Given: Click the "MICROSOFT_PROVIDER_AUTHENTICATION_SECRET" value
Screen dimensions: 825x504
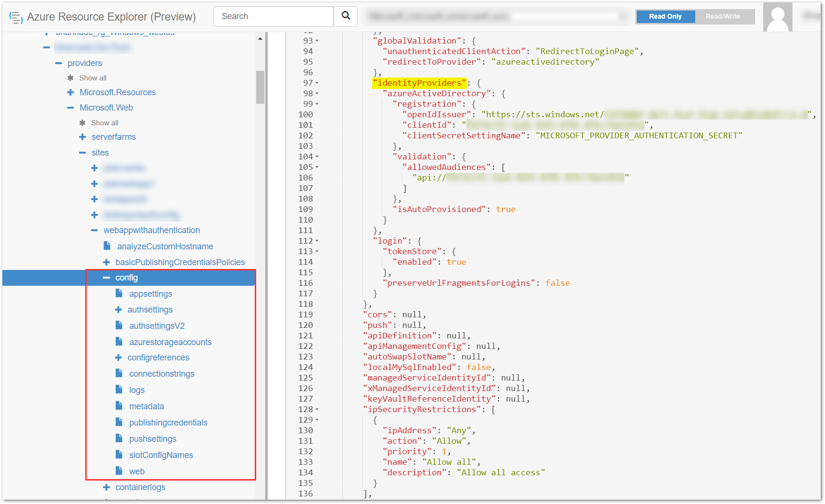Looking at the screenshot, I should click(639, 136).
